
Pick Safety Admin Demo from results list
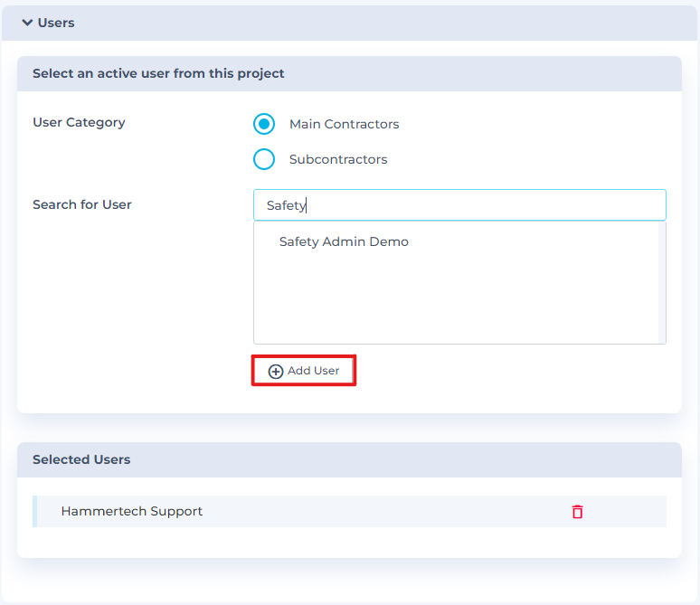click(344, 241)
